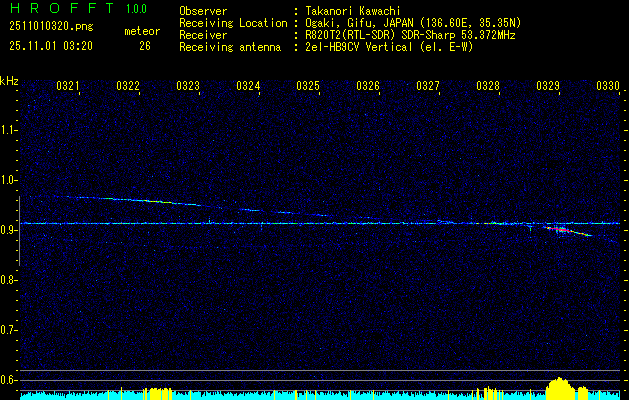
Task: Click the bright red meteor echo in spectrogram
Action: pyautogui.click(x=562, y=230)
